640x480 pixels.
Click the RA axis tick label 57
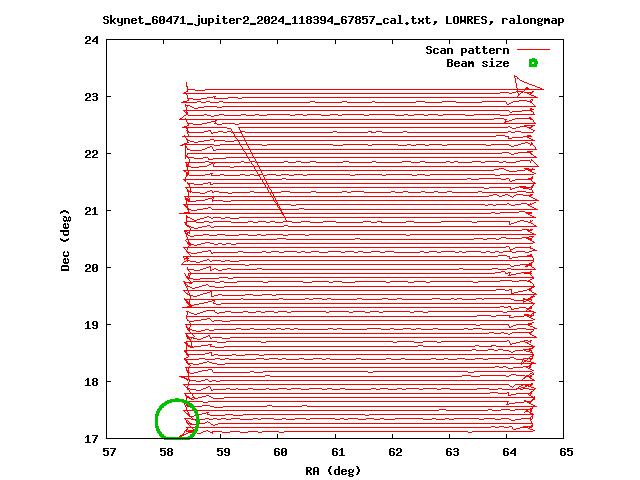coord(109,452)
